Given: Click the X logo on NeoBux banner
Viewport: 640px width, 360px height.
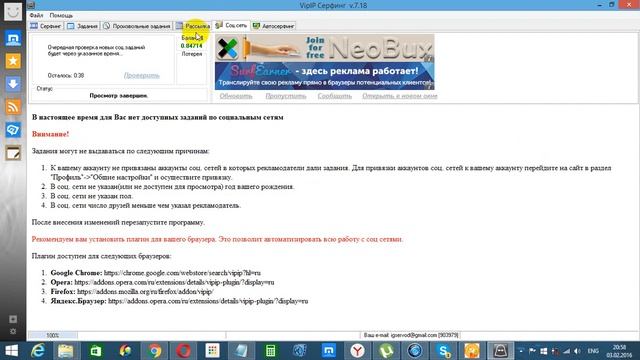Looking at the screenshot, I should tap(227, 48).
